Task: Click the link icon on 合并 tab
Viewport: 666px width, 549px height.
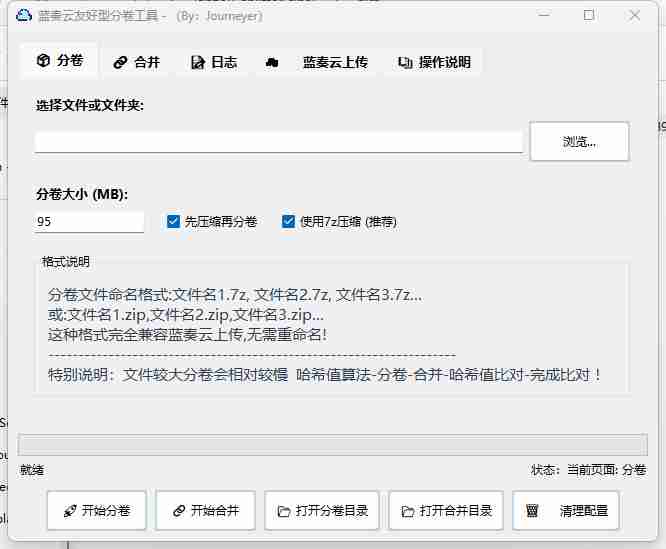Action: (120, 62)
